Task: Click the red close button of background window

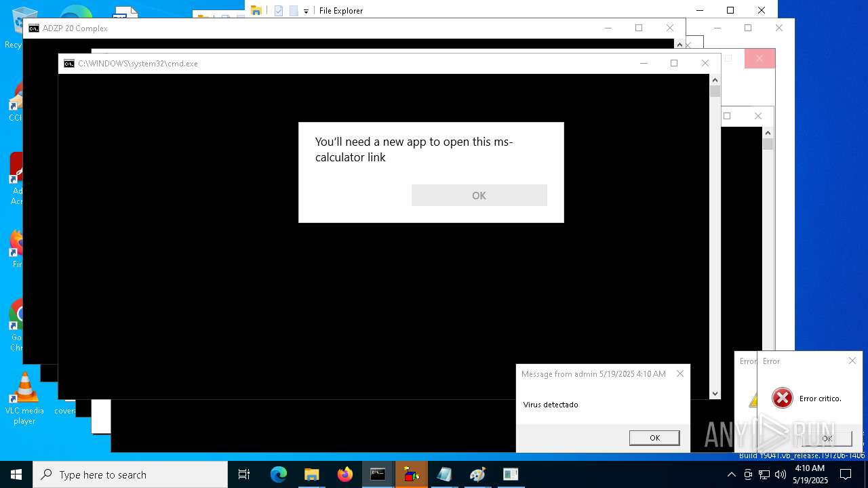Action: coord(759,59)
